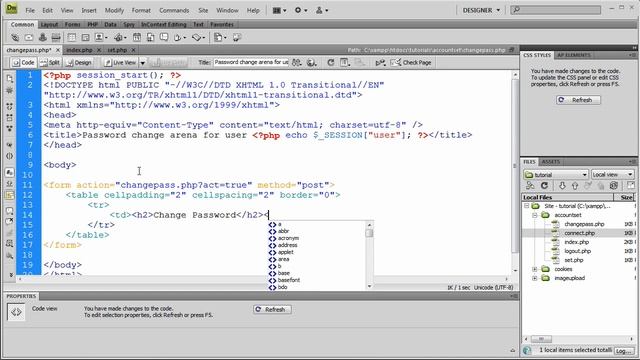Switch to the ASSETS panel tab
640x360 pixels.
click(551, 162)
